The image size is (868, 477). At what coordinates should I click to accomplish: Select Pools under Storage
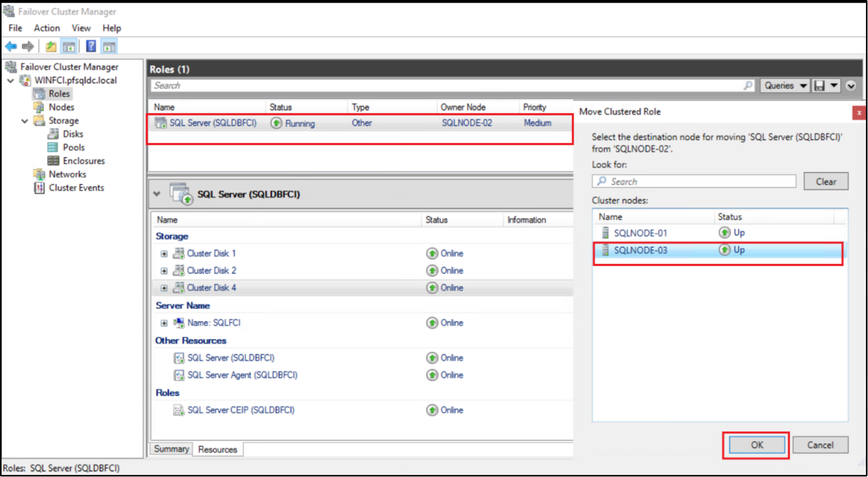click(x=74, y=148)
